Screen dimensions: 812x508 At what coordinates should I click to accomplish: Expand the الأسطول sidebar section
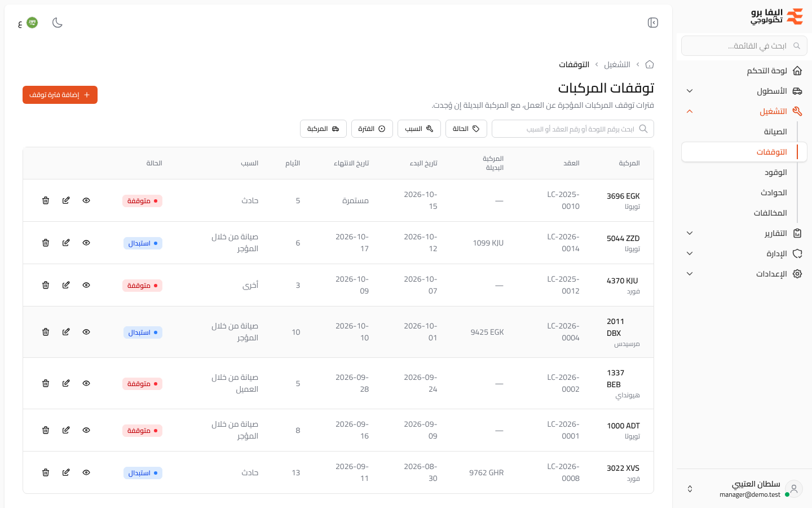pos(744,91)
